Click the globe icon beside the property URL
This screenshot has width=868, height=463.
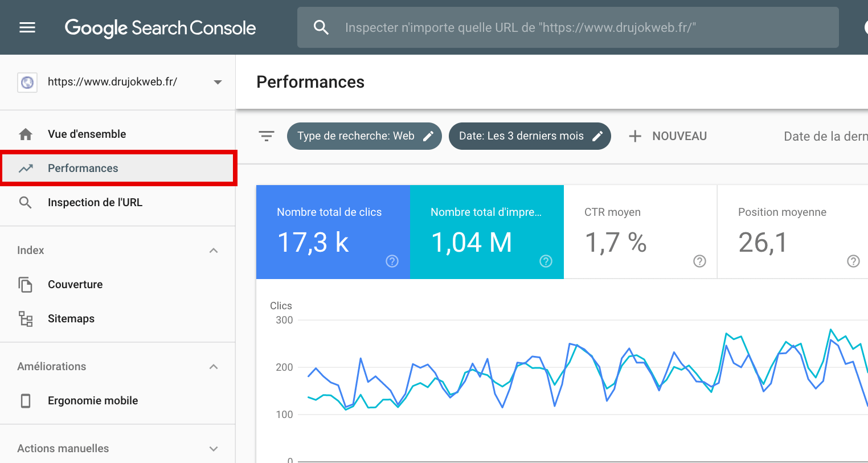point(27,83)
